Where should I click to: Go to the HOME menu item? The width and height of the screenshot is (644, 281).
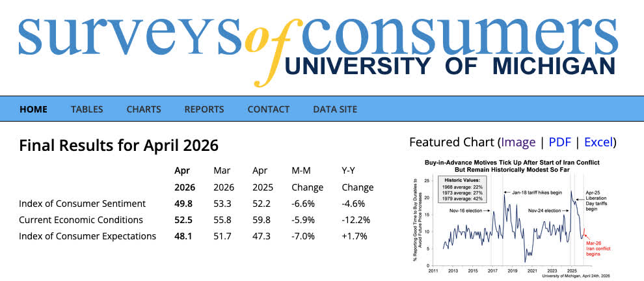click(33, 109)
